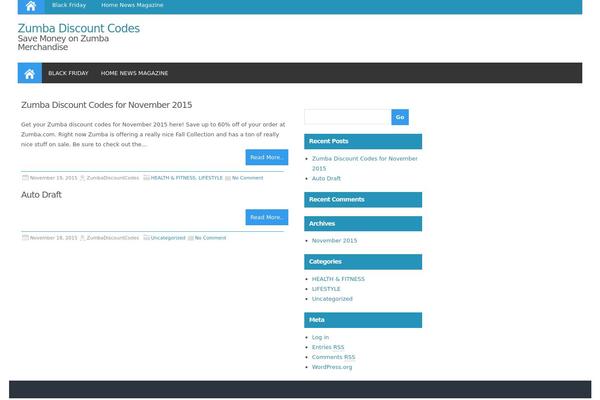The width and height of the screenshot is (600, 400).
Task: Focus the sidebar search input field
Action: [x=347, y=117]
